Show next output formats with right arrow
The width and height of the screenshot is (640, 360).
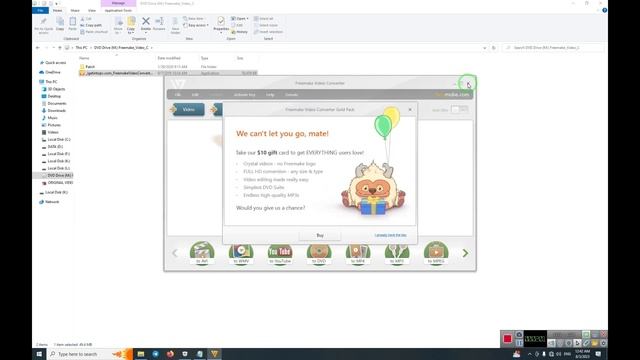coord(465,253)
